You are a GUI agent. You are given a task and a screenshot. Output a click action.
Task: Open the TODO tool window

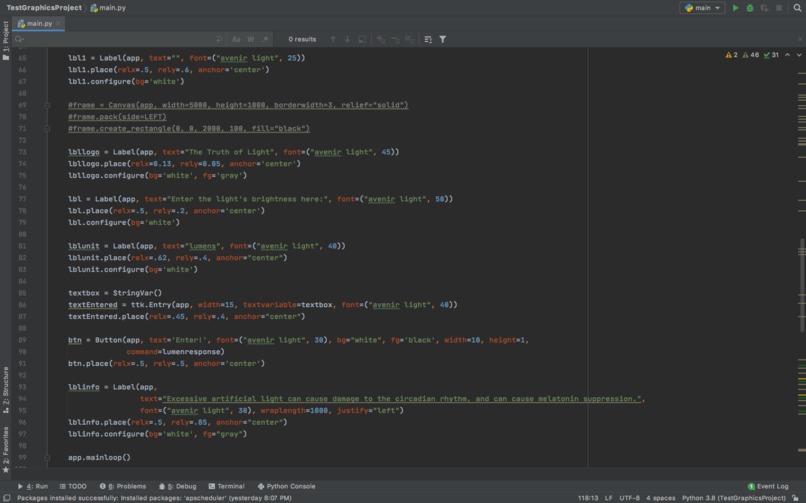pos(72,486)
